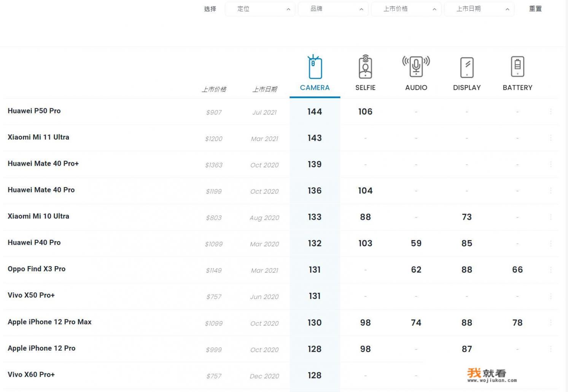Click camera score 133 for Mi 10 Ultra

(x=315, y=217)
